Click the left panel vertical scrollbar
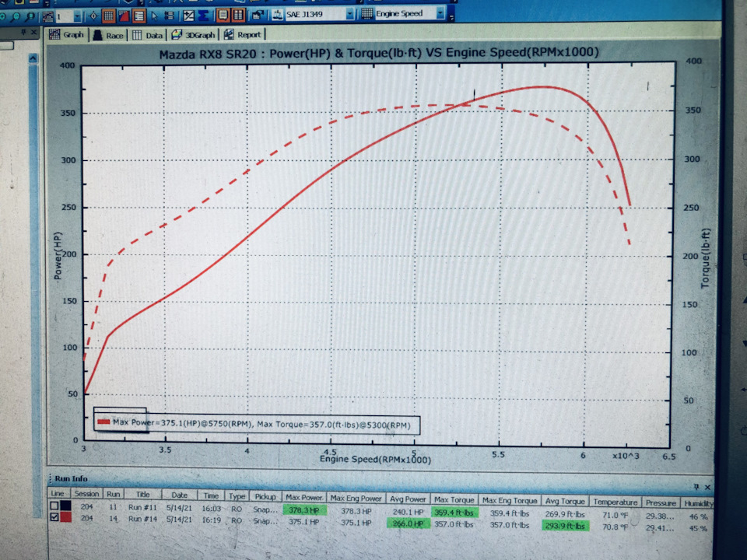The width and height of the screenshot is (747, 560). pyautogui.click(x=33, y=285)
